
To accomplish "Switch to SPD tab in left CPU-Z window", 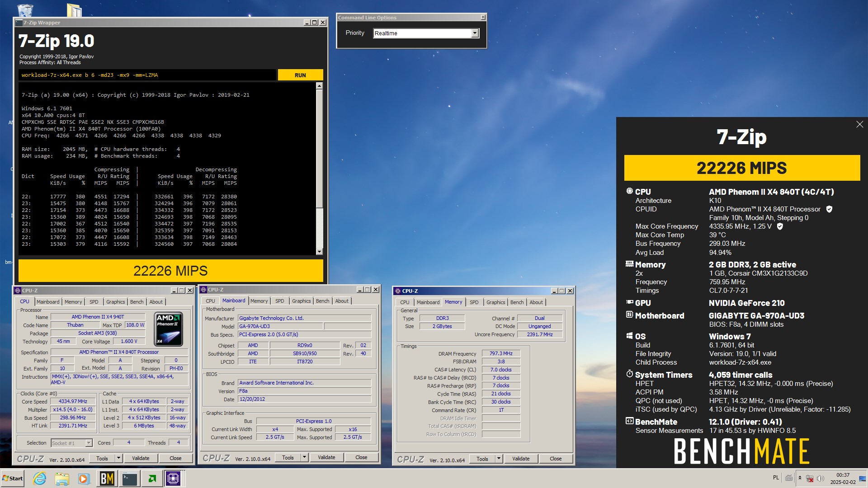I will click(94, 302).
